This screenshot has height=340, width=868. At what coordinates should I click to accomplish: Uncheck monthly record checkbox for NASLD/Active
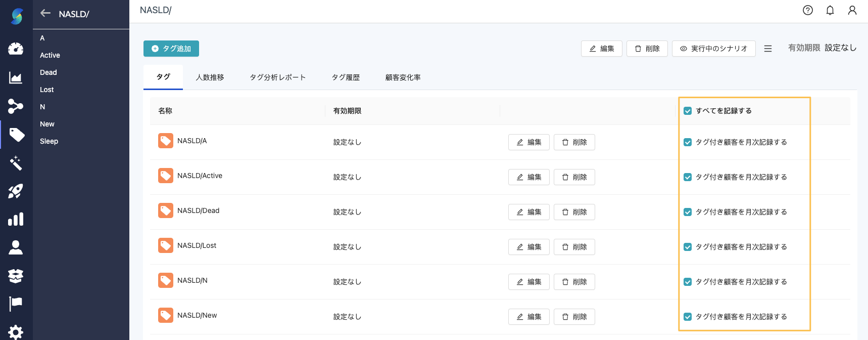688,177
